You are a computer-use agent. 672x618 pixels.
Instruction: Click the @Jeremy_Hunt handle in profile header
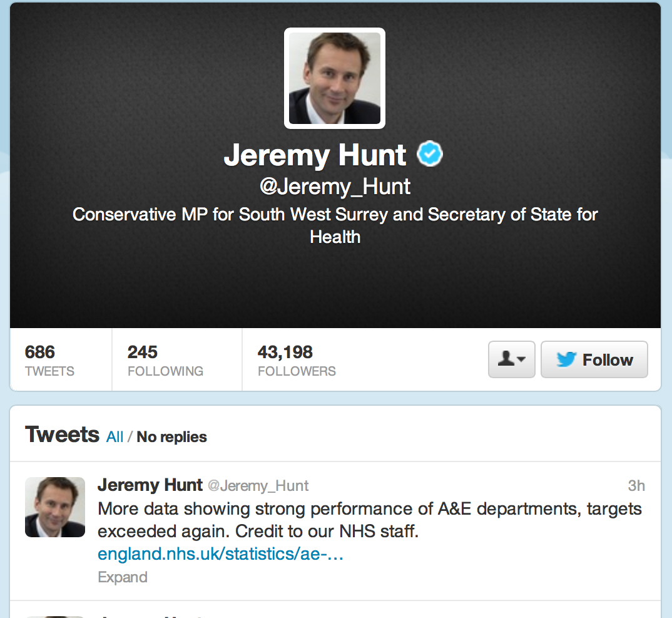point(335,187)
